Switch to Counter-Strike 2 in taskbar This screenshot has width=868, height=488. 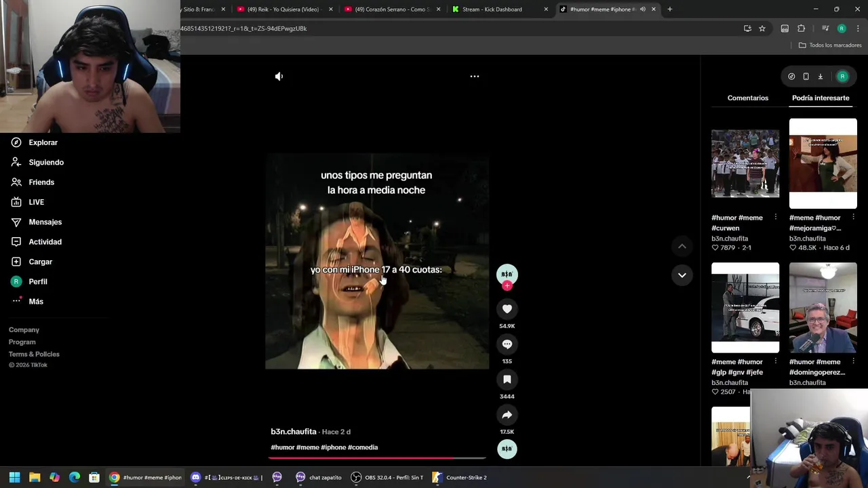[461, 478]
